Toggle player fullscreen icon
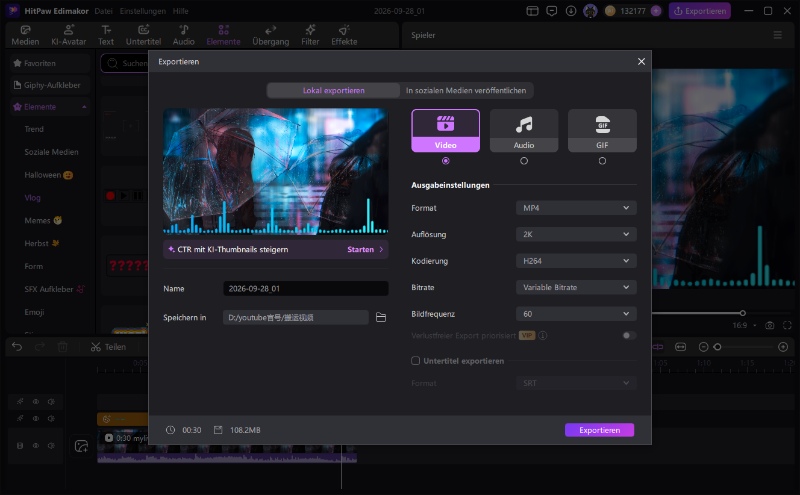 pos(787,325)
